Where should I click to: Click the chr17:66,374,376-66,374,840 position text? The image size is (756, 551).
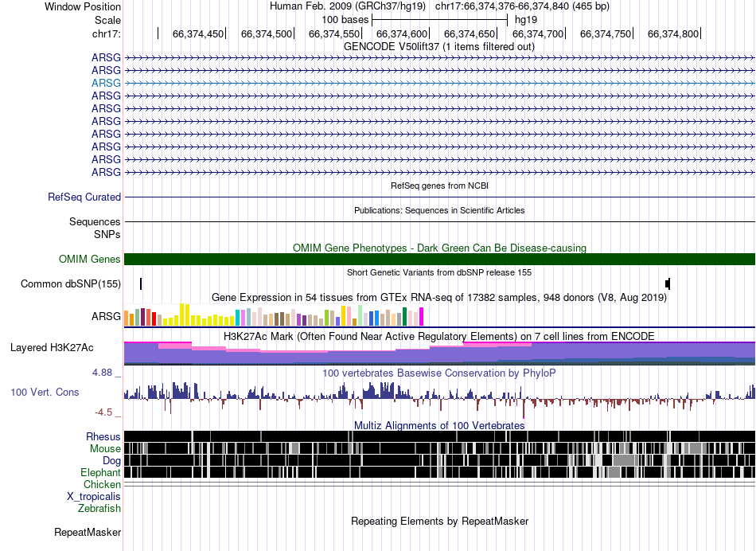click(522, 6)
